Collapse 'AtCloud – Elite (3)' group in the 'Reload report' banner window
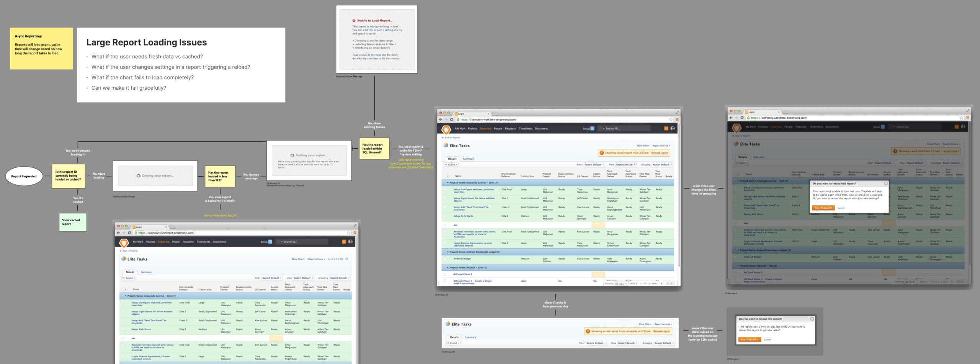The height and width of the screenshot is (364, 980). click(448, 267)
